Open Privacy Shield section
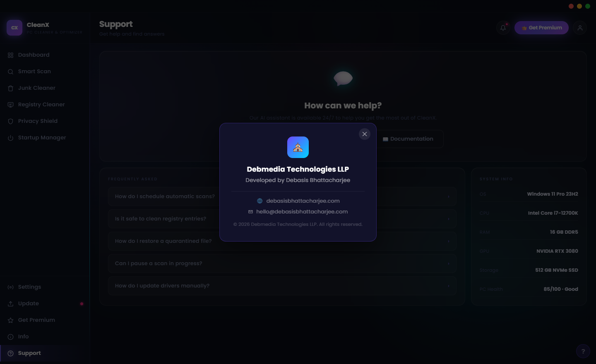596x364 pixels. pos(45,121)
